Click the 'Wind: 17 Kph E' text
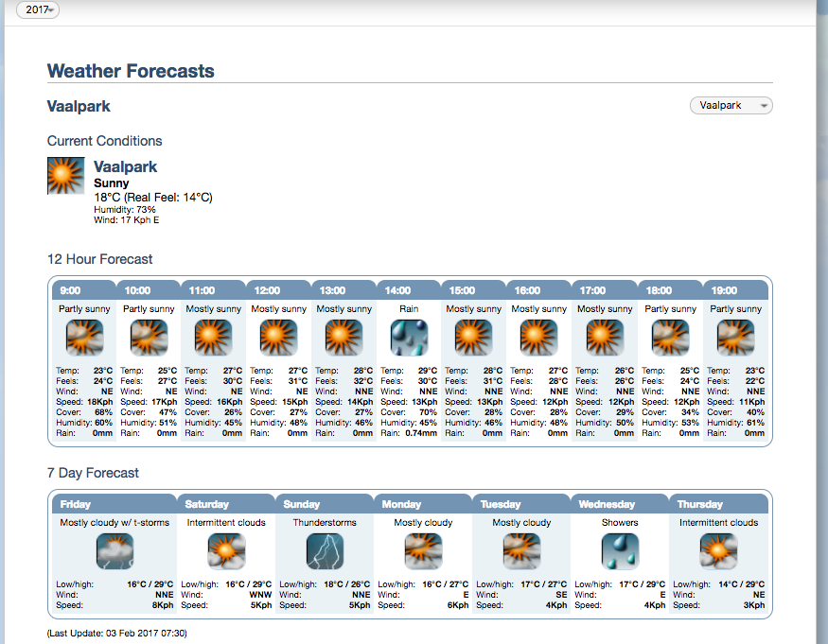 126,220
